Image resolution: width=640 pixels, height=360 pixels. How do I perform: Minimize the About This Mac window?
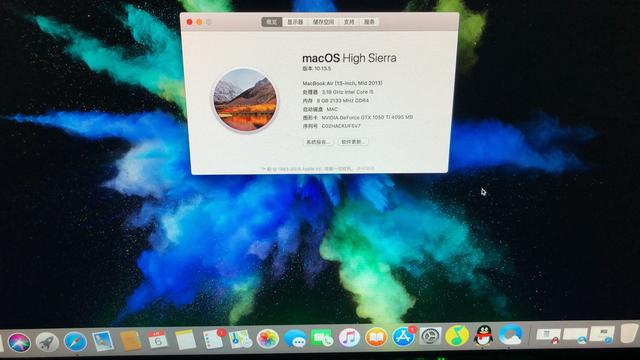tap(199, 22)
